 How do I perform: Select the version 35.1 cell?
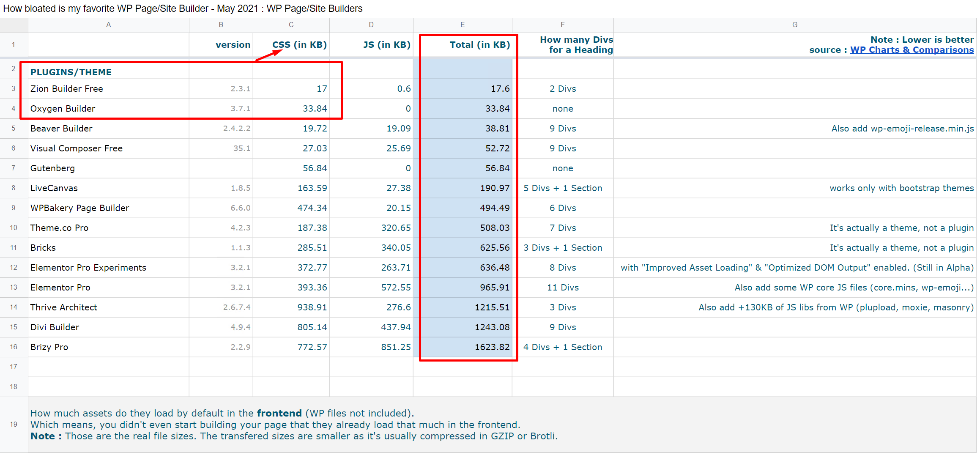click(x=221, y=148)
